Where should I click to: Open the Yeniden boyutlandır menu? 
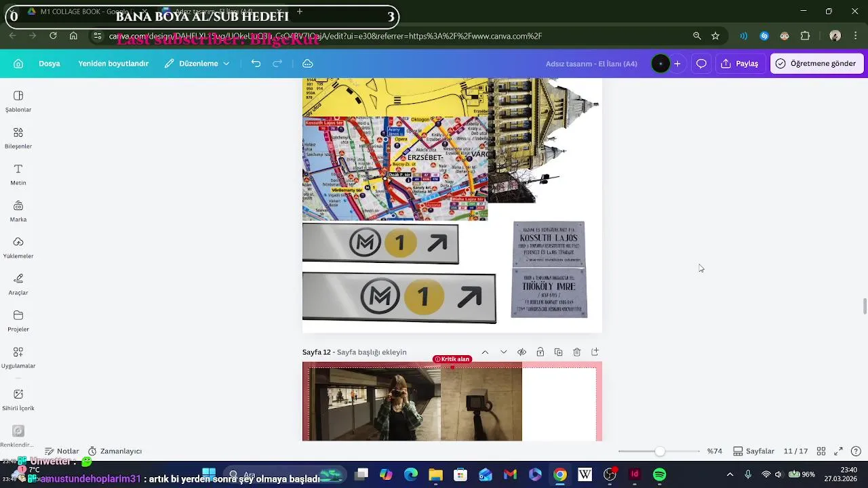(113, 64)
